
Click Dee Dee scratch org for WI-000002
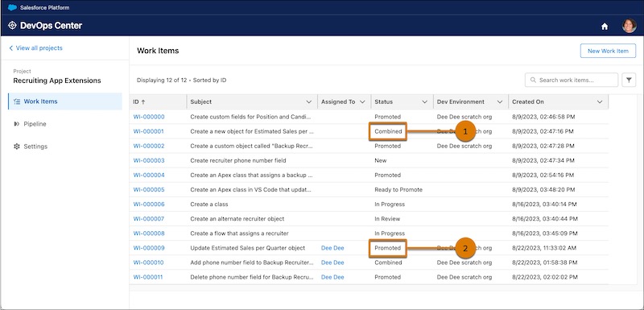tap(464, 147)
